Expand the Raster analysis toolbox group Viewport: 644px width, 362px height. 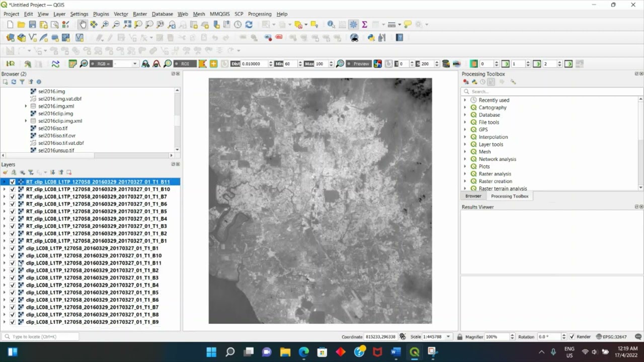465,174
